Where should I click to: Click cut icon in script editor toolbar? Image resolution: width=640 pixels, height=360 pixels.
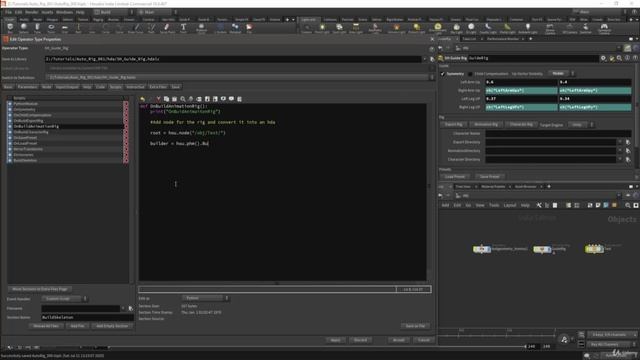(158, 99)
